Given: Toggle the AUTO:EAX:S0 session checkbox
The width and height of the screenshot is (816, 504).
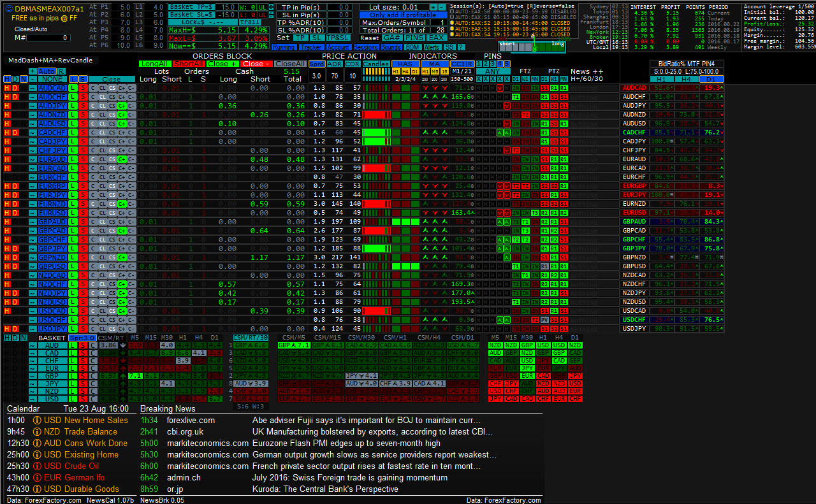Looking at the screenshot, I should point(453,11).
